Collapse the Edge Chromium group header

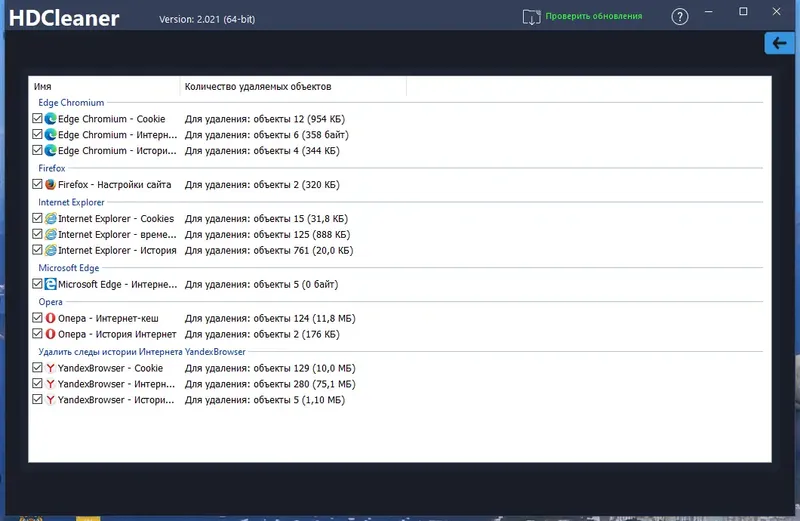(71, 103)
